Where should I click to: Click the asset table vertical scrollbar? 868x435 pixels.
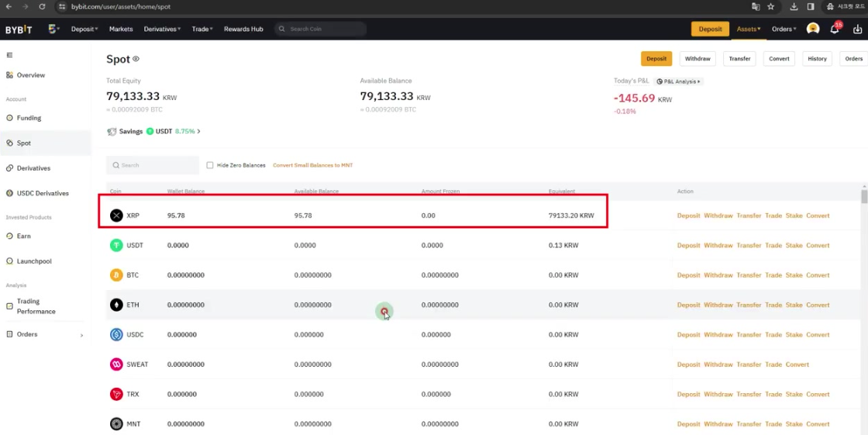(864, 197)
